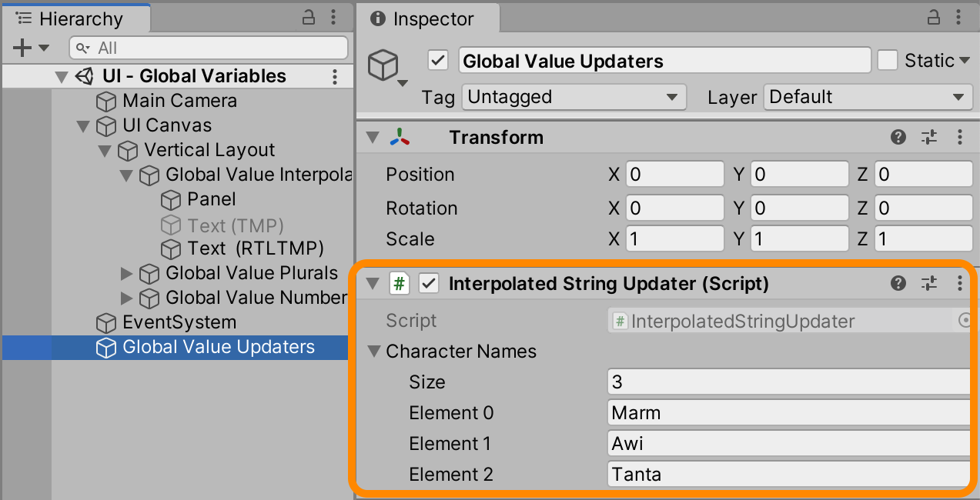Open help via the Transform question mark icon
Screen dimensions: 980x500
[898, 137]
